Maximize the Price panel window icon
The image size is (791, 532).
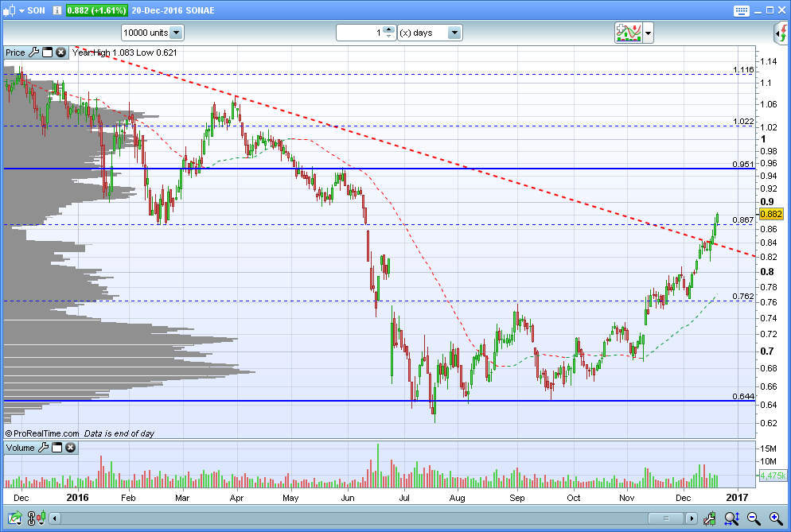point(48,52)
